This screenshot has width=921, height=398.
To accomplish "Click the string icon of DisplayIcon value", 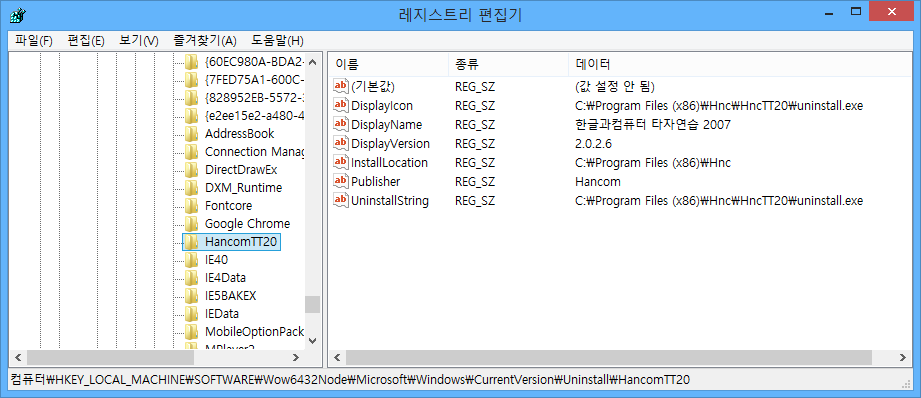I will click(341, 106).
